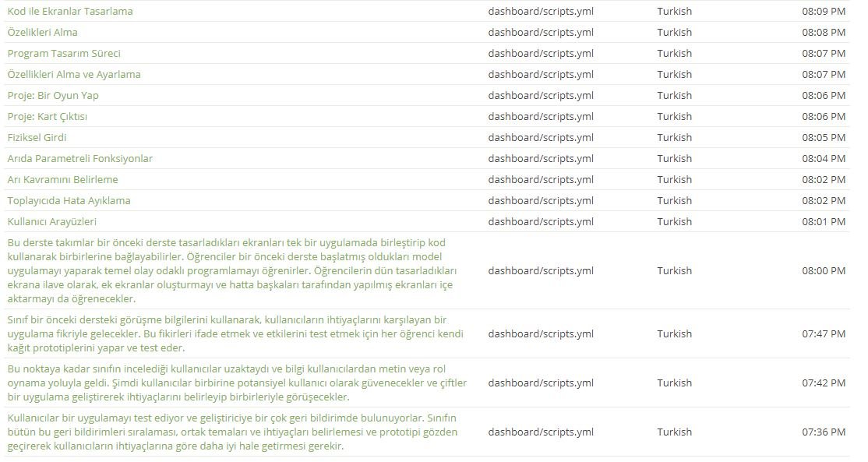Click the 07:42 PM timestamp
868x462 pixels.
coord(824,383)
